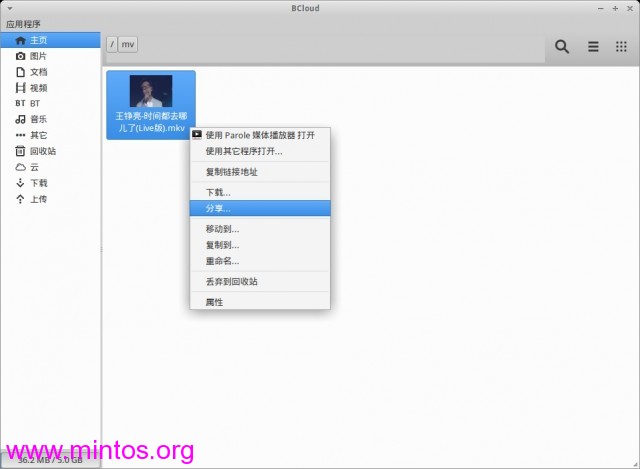Choose 属性 in context menu
Image resolution: width=640 pixels, height=469 pixels.
coord(260,302)
